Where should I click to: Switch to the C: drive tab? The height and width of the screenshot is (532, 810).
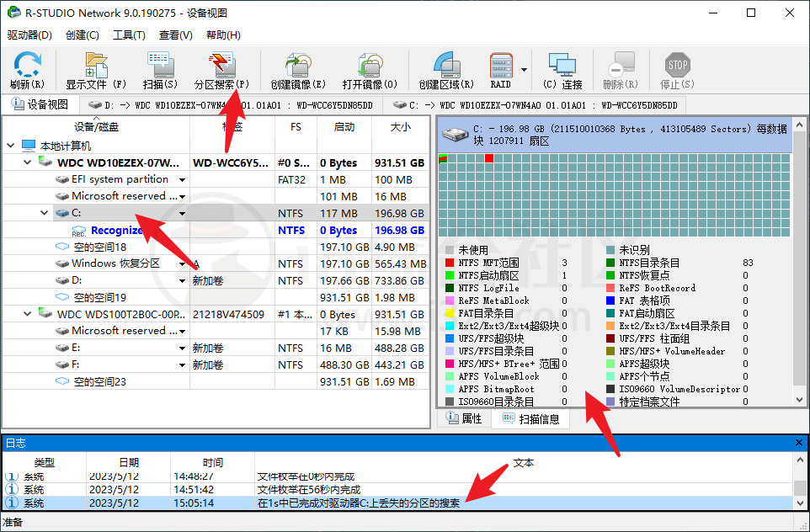(536, 105)
